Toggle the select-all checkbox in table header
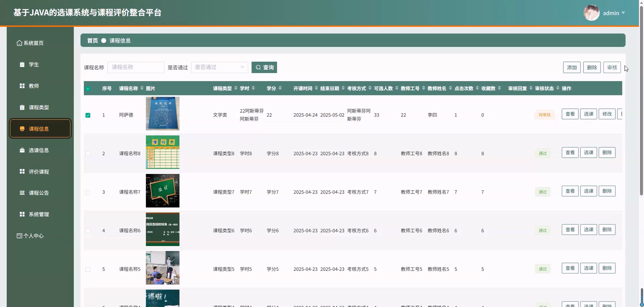Viewport: 644px width, 307px height. 88,89
